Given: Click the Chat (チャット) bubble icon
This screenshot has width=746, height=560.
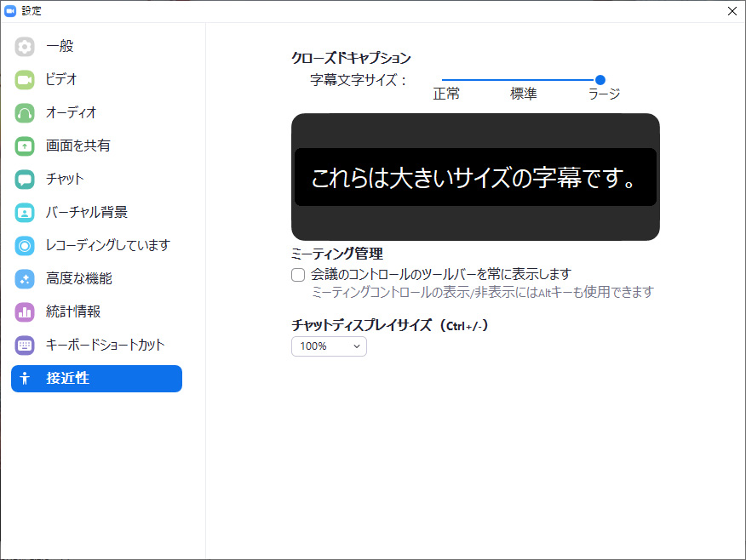Looking at the screenshot, I should [25, 180].
